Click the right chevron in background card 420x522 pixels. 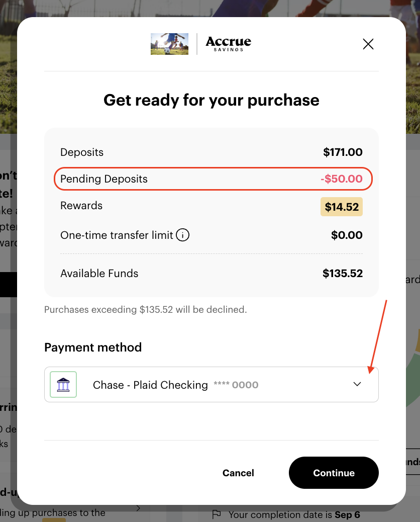138,508
